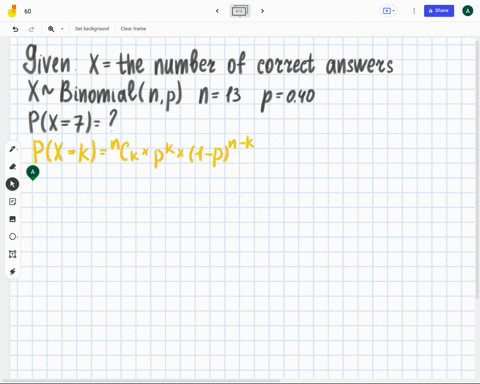Go to the previous frame
This screenshot has height=384, width=480.
(x=217, y=11)
